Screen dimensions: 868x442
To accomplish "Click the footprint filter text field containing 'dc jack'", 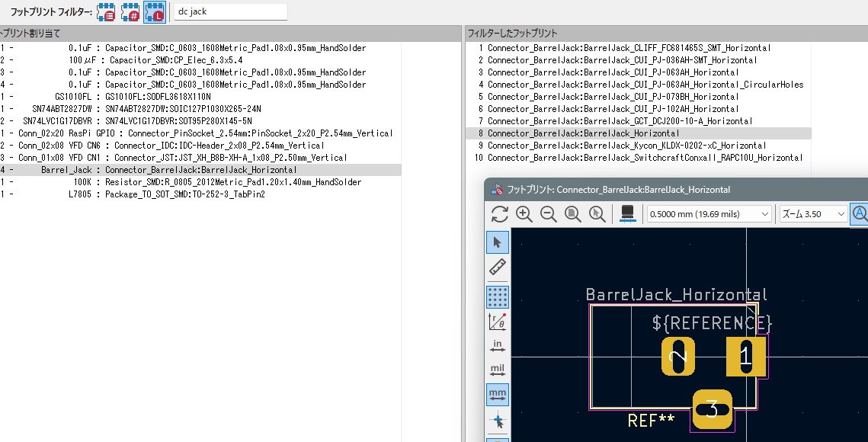I will pyautogui.click(x=230, y=11).
